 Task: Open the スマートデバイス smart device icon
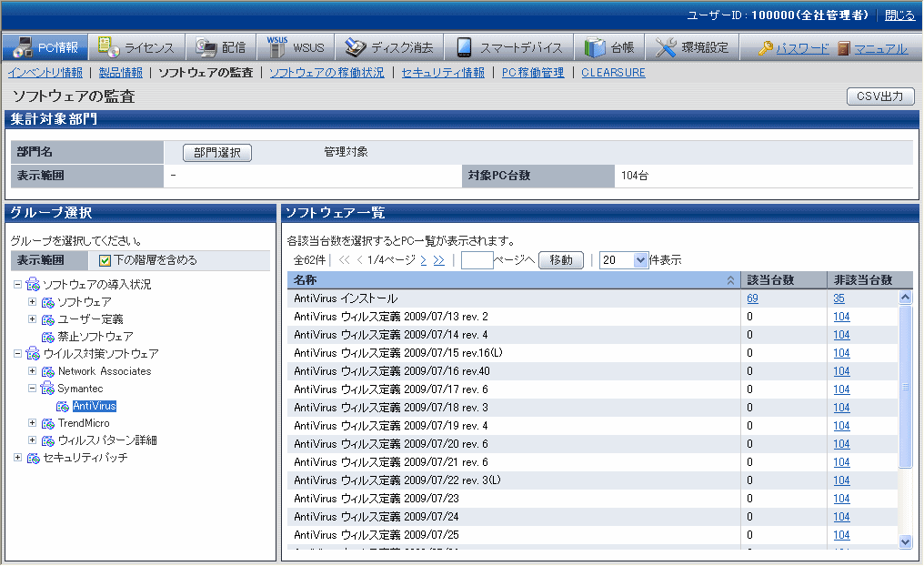tap(464, 47)
